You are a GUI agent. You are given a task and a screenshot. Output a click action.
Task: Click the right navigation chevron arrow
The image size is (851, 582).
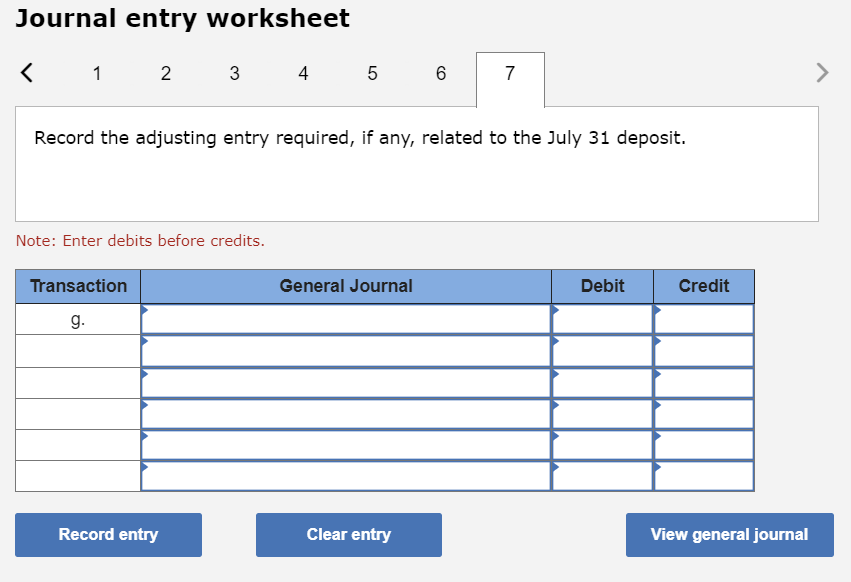pos(822,72)
